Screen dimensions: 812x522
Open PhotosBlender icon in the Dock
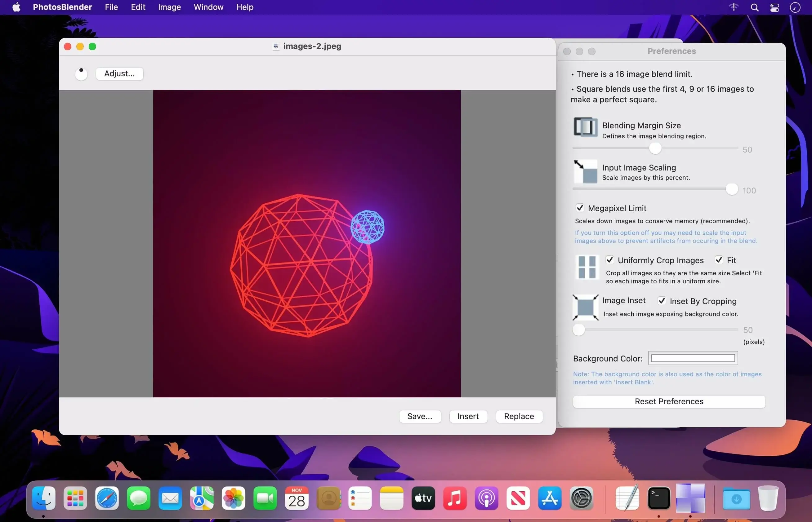coord(691,498)
